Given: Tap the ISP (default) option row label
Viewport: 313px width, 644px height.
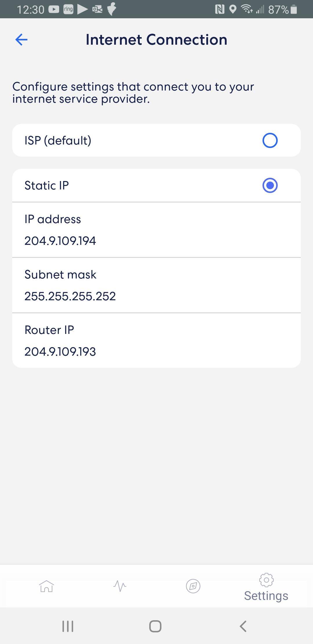Looking at the screenshot, I should click(x=58, y=140).
